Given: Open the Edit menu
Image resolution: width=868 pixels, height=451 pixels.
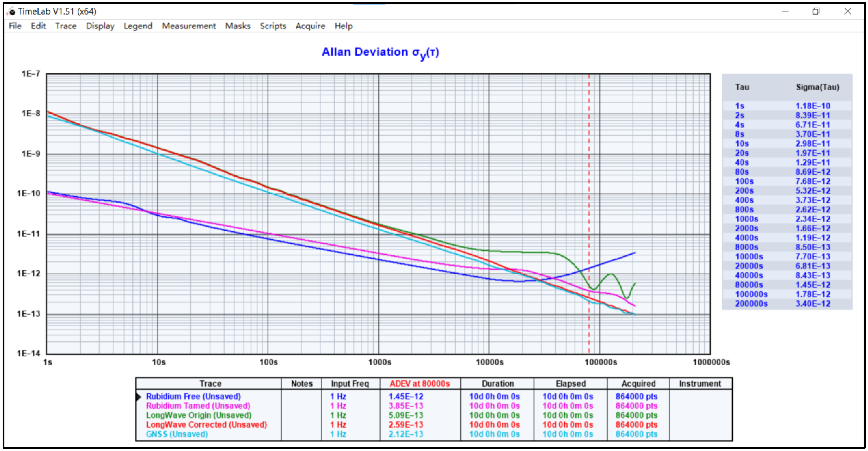Looking at the screenshot, I should click(x=38, y=26).
